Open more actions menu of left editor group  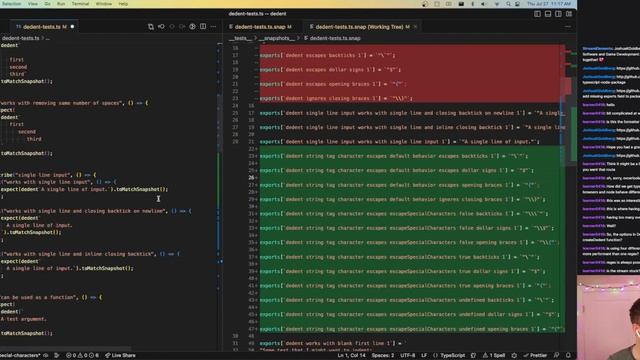213,27
